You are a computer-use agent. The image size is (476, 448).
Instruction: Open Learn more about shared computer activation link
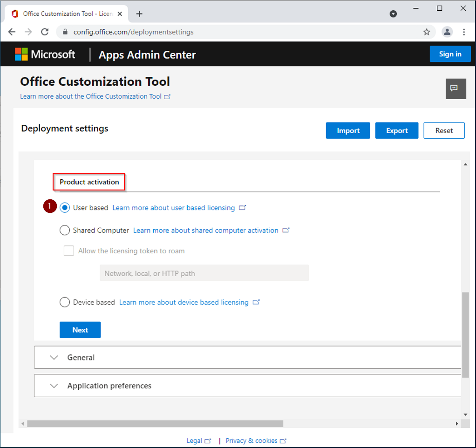206,231
